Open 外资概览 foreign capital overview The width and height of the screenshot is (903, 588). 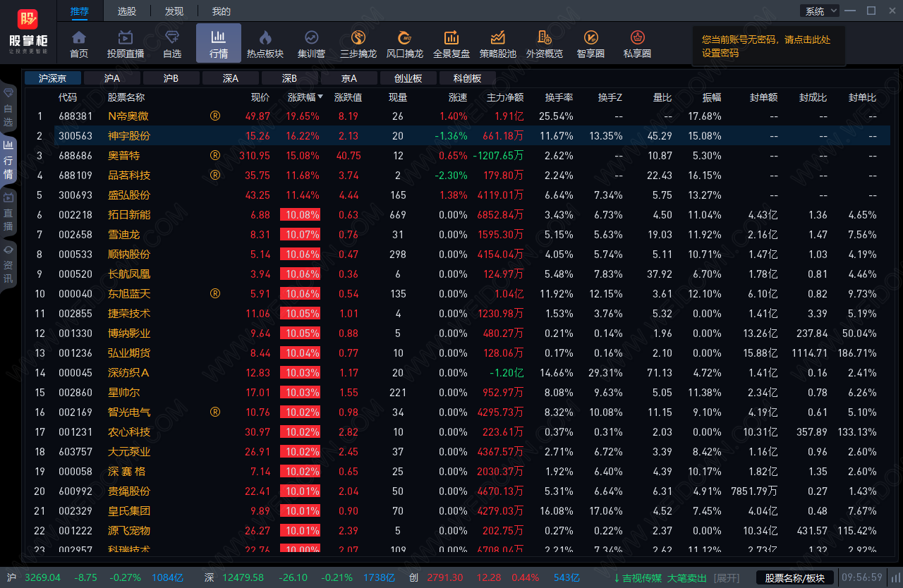(545, 44)
